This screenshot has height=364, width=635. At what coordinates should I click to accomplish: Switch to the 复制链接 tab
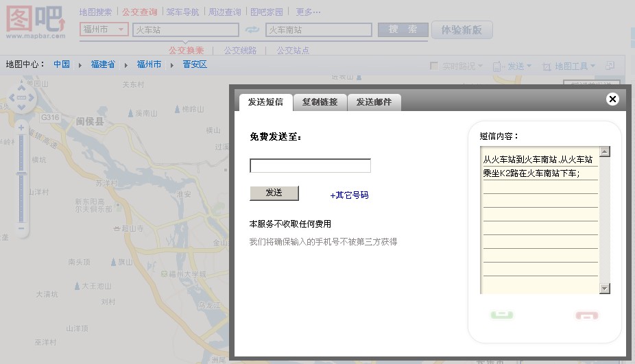(x=320, y=102)
